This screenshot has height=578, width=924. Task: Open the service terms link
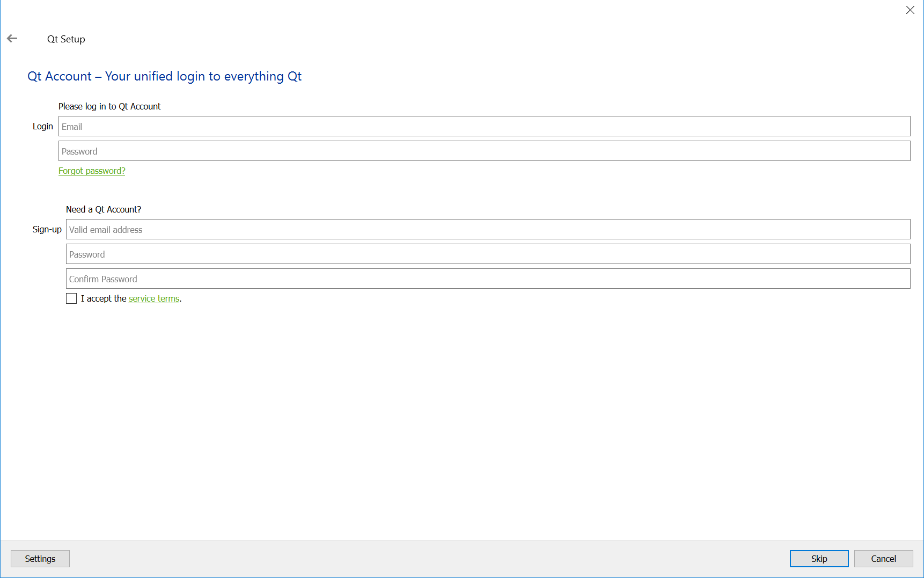(154, 298)
